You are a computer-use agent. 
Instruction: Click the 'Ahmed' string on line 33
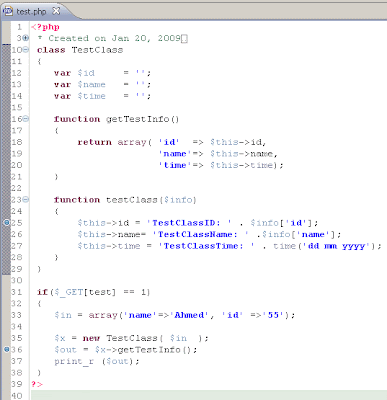pyautogui.click(x=189, y=315)
